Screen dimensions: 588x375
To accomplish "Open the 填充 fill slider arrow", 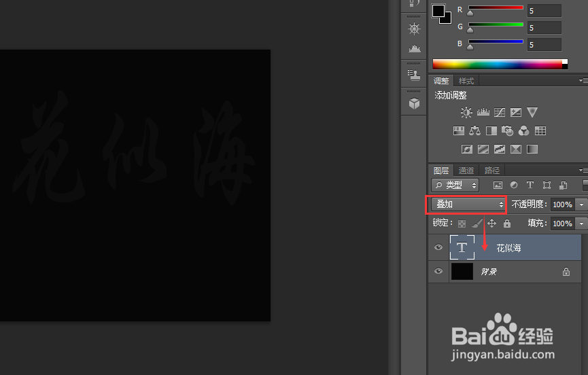I will click(582, 224).
